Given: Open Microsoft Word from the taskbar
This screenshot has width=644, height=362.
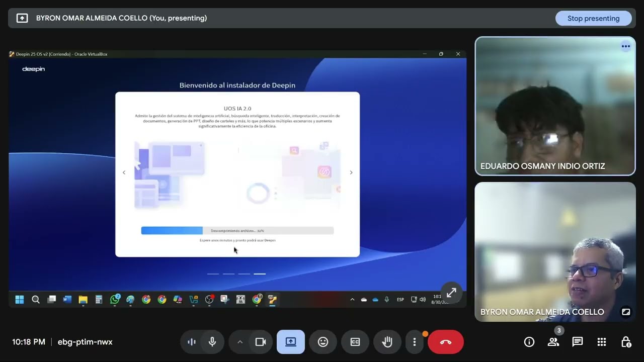Looking at the screenshot, I should tap(67, 300).
